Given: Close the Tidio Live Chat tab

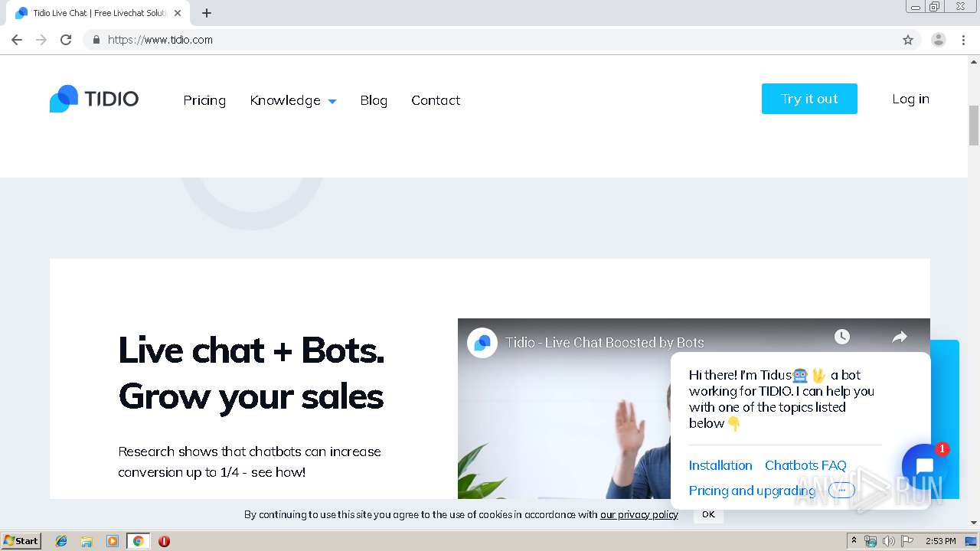Looking at the screenshot, I should (x=178, y=13).
